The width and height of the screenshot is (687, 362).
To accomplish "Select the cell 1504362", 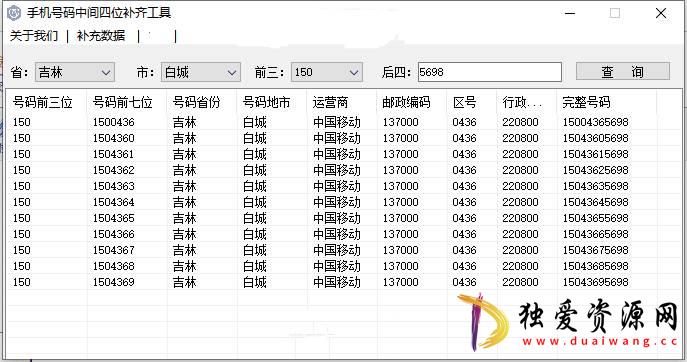I will point(113,170).
